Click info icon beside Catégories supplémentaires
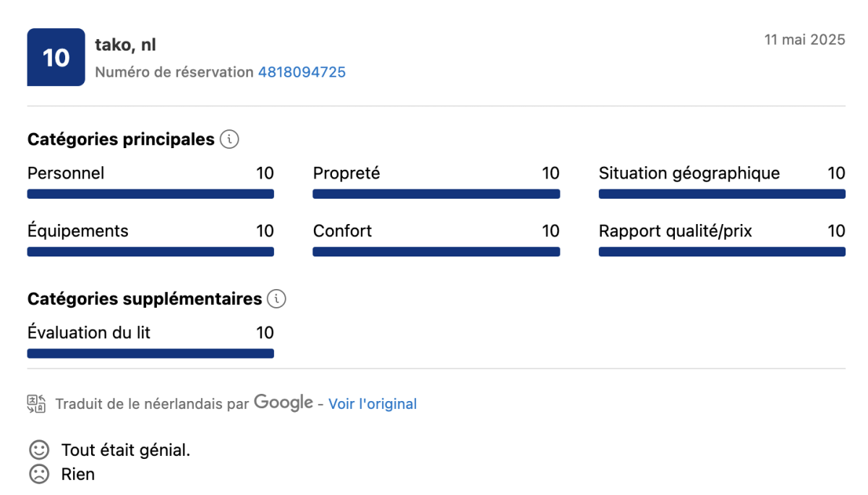Viewport: 868px width, 495px height. pyautogui.click(x=276, y=298)
